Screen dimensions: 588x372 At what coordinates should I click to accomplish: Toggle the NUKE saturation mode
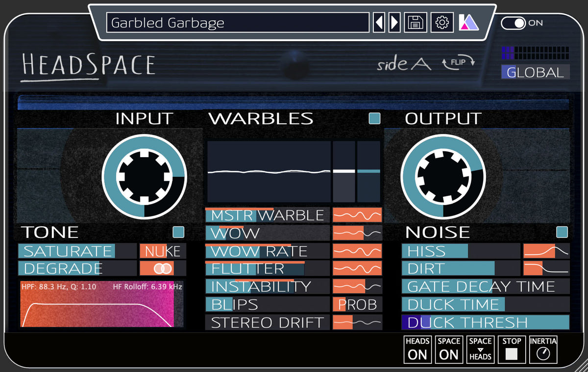pos(163,251)
